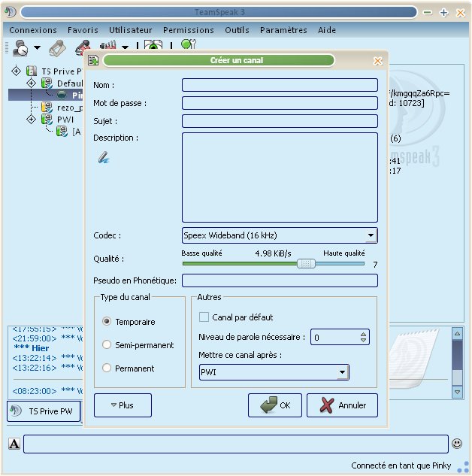472x476 pixels.
Task: Open the emoticon smiley picker
Action: pyautogui.click(x=457, y=444)
